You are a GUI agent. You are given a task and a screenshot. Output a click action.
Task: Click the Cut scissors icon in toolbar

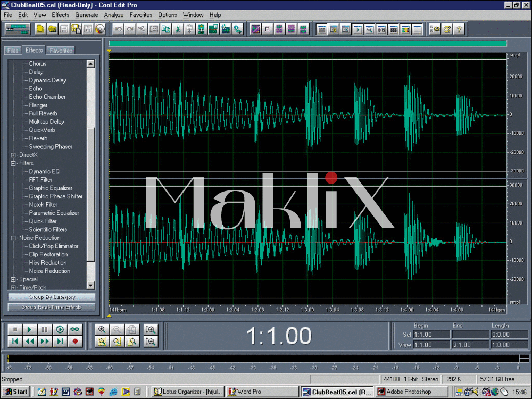178,29
